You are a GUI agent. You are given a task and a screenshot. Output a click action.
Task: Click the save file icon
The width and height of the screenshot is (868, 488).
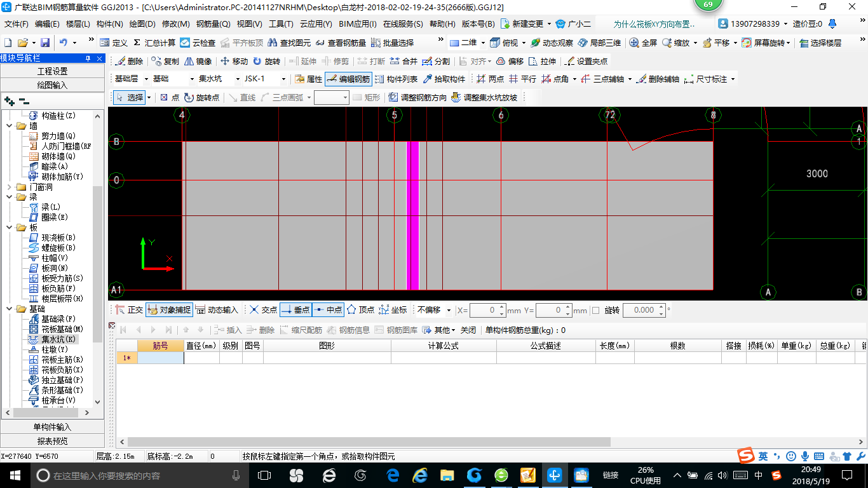45,43
